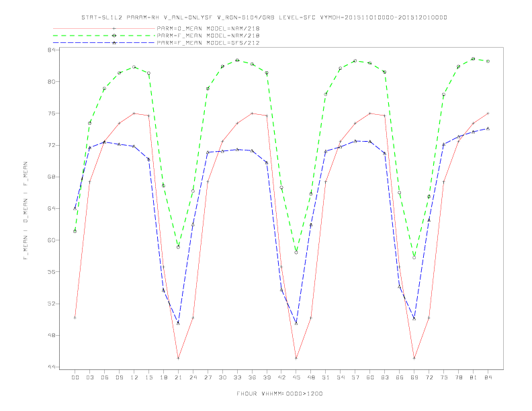Click x-axis tick label 48
This screenshot has height=411, width=532.
tap(311, 377)
